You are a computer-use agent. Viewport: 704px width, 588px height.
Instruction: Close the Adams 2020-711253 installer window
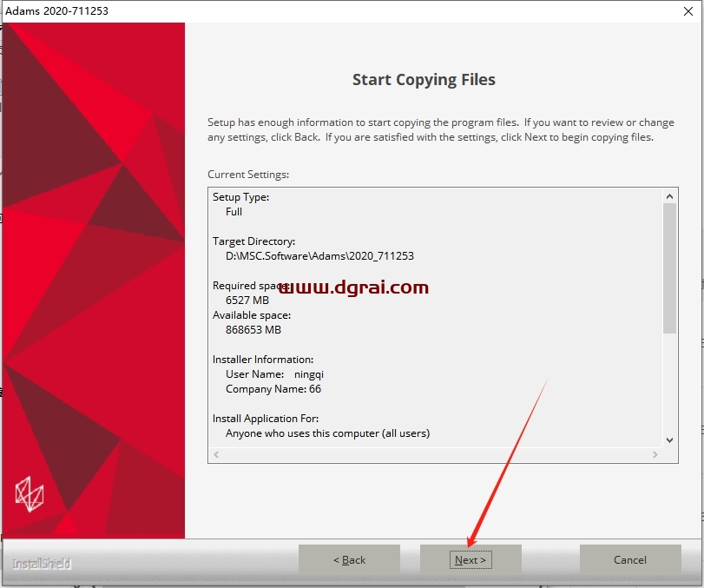688,11
